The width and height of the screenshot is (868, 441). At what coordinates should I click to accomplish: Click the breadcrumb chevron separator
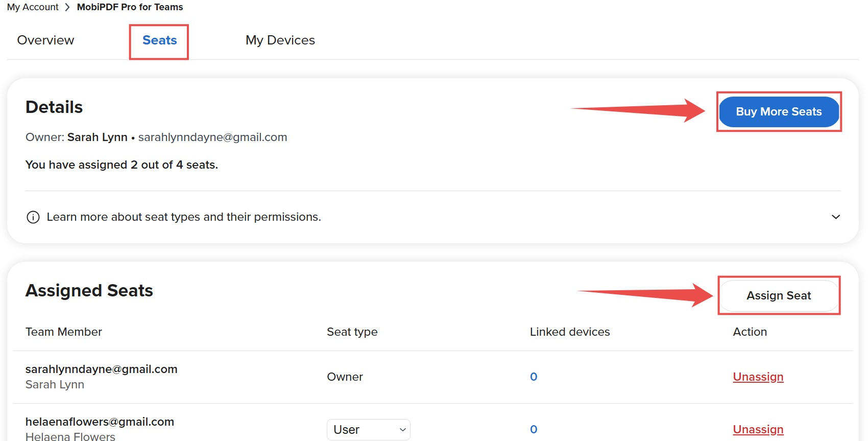point(67,7)
